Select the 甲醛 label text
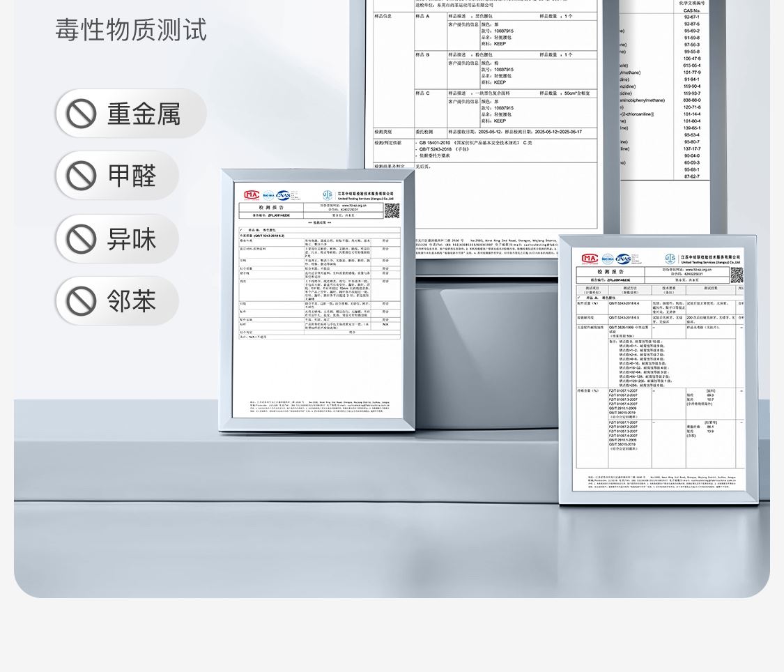This screenshot has height=672, width=784. 132,176
